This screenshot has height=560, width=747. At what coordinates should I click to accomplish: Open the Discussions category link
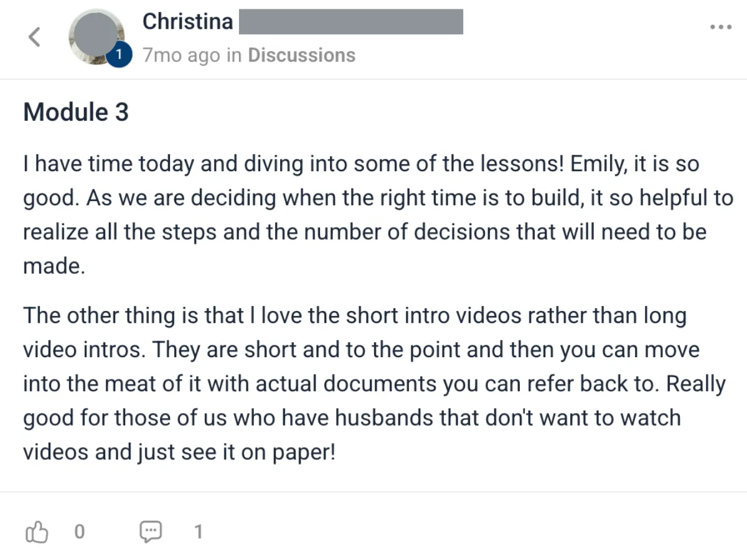(301, 55)
